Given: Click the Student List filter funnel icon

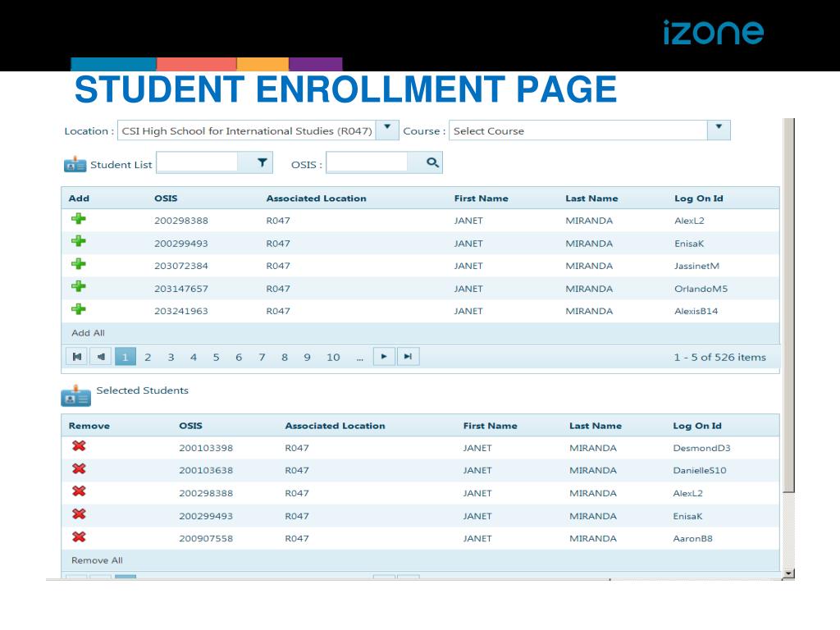Looking at the screenshot, I should pyautogui.click(x=262, y=162).
